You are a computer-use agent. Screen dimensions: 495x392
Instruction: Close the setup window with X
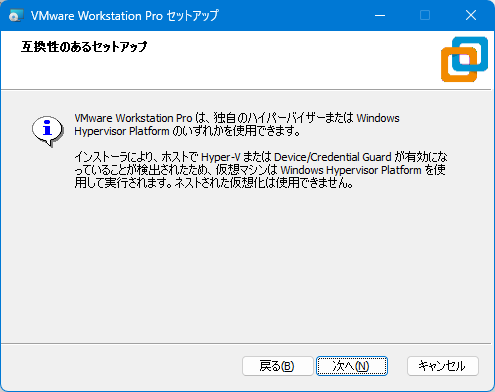[x=471, y=15]
